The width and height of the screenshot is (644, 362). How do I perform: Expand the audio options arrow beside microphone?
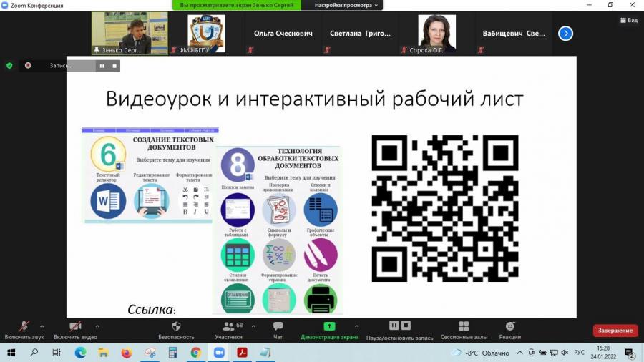point(42,326)
